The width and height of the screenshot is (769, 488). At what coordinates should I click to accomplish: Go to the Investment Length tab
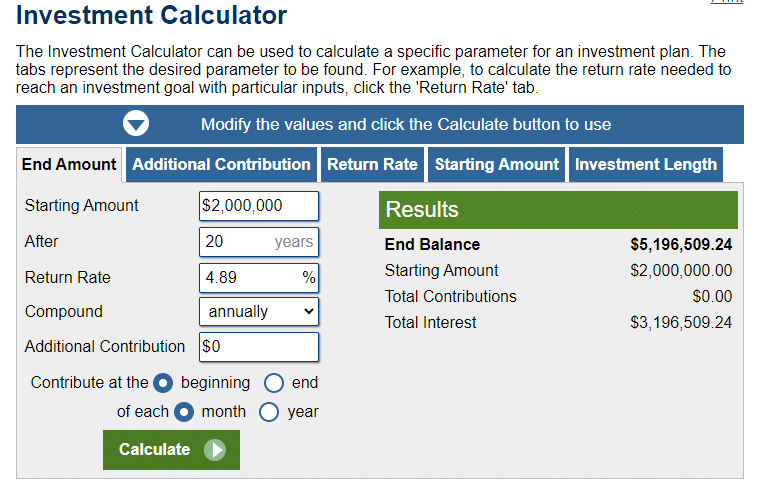pos(646,165)
